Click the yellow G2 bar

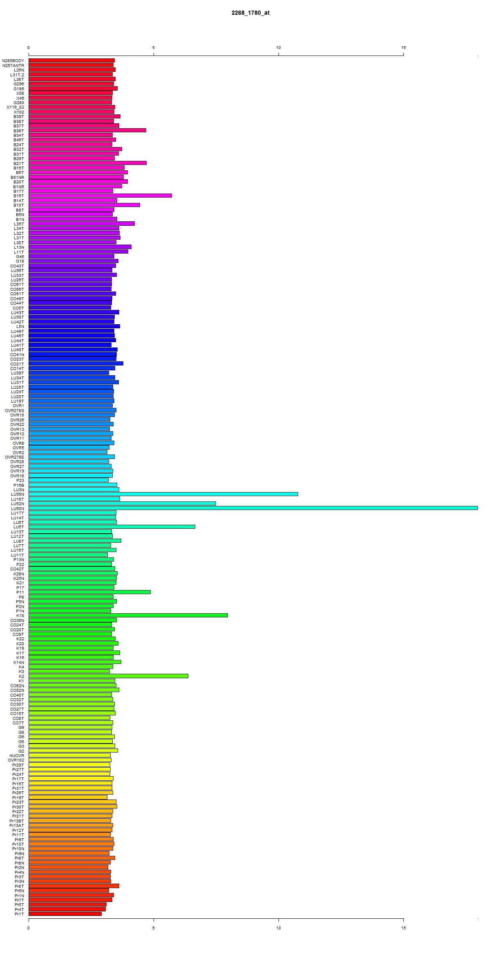[x=73, y=751]
